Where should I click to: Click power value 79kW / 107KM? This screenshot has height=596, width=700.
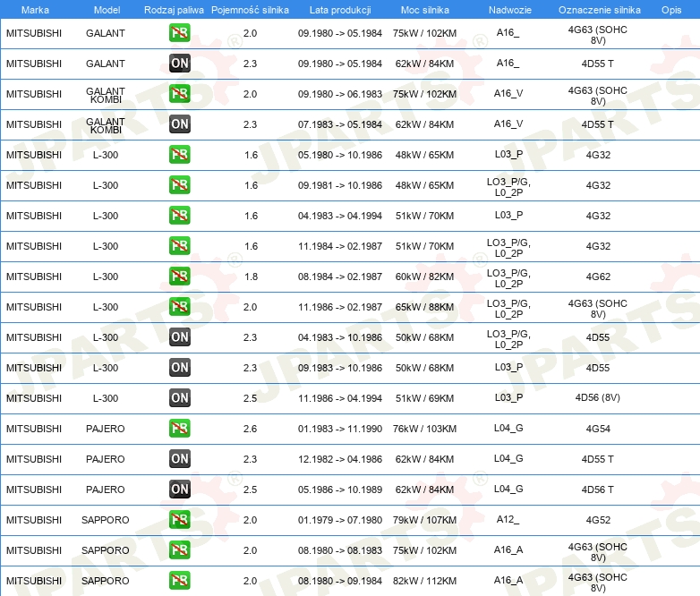click(424, 520)
